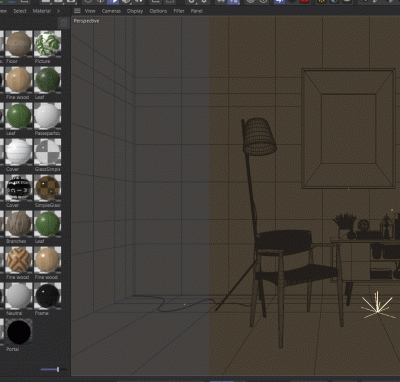Click the lock icon above material list
The width and height of the screenshot is (400, 382).
point(64,23)
